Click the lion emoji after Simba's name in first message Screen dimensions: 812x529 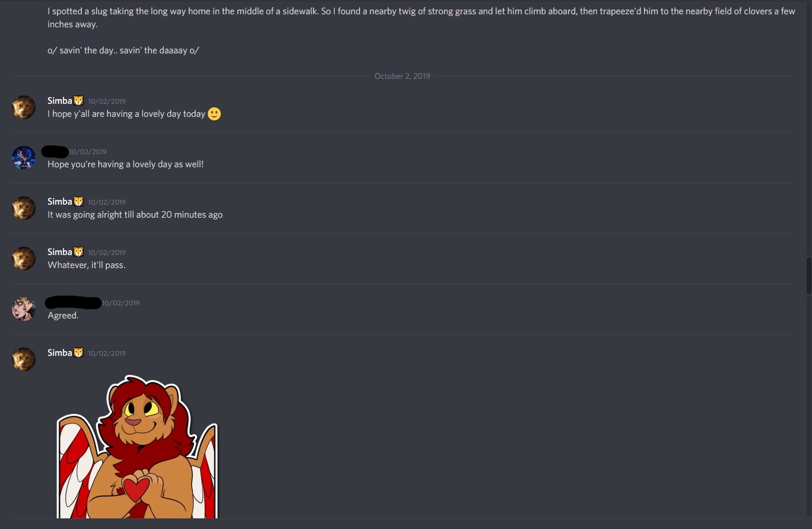point(78,101)
